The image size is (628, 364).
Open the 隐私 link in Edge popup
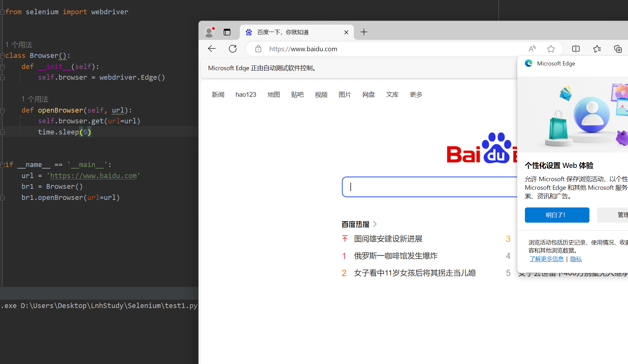[576, 259]
